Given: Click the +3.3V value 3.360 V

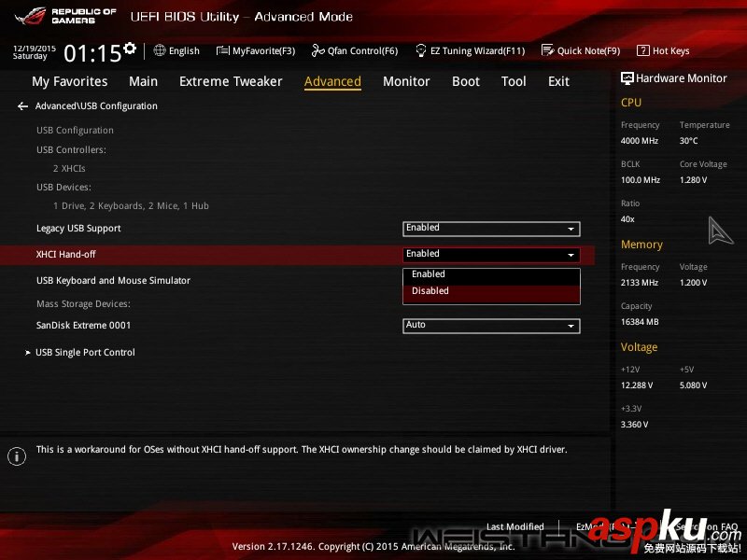Looking at the screenshot, I should 634,425.
